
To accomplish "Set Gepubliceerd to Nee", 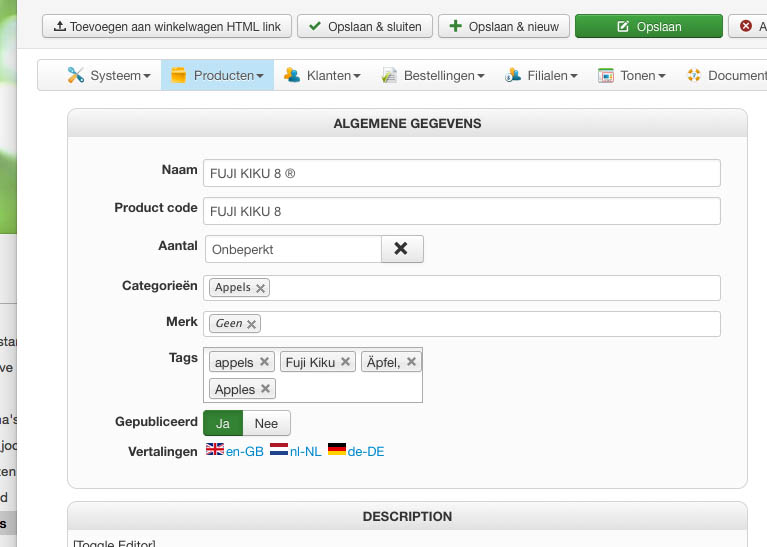I will (266, 423).
